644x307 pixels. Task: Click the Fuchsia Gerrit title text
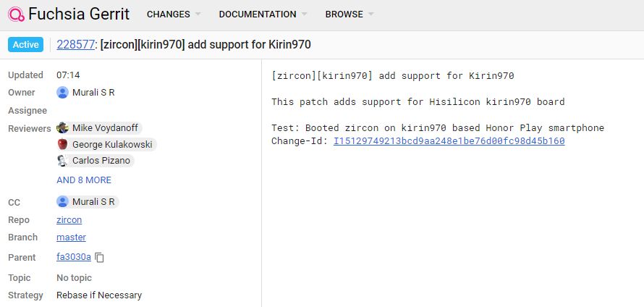[80, 14]
